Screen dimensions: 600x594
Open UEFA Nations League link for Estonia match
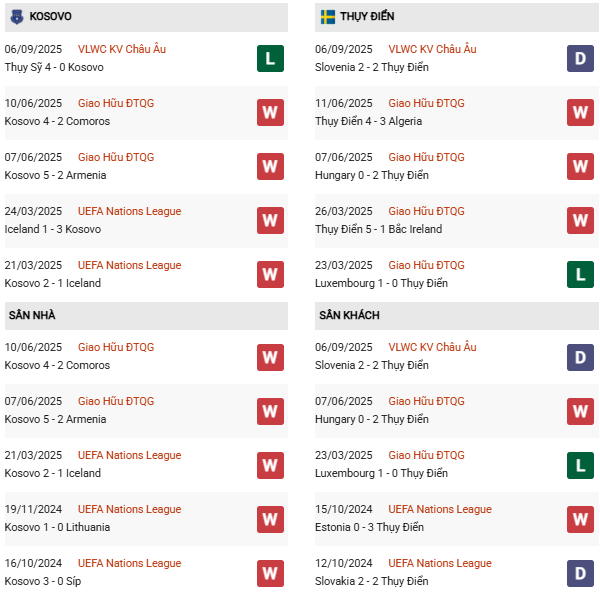pyautogui.click(x=440, y=509)
